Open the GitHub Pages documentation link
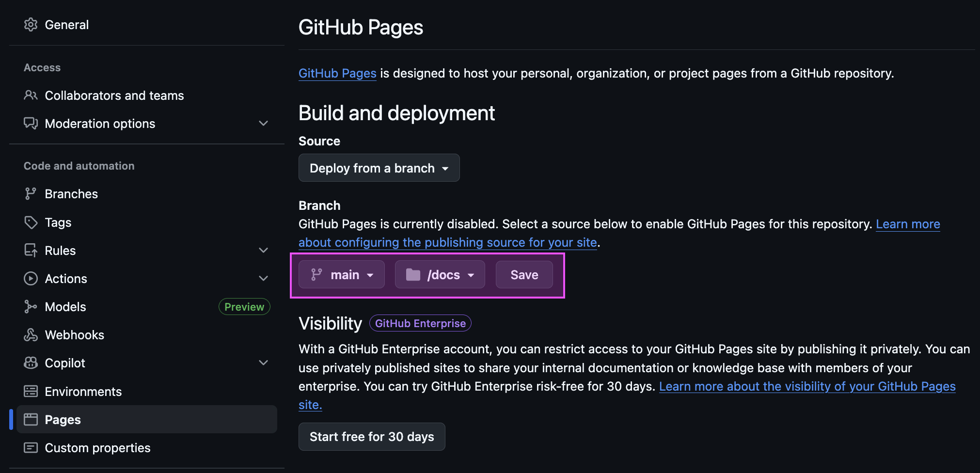The image size is (980, 473). click(337, 73)
